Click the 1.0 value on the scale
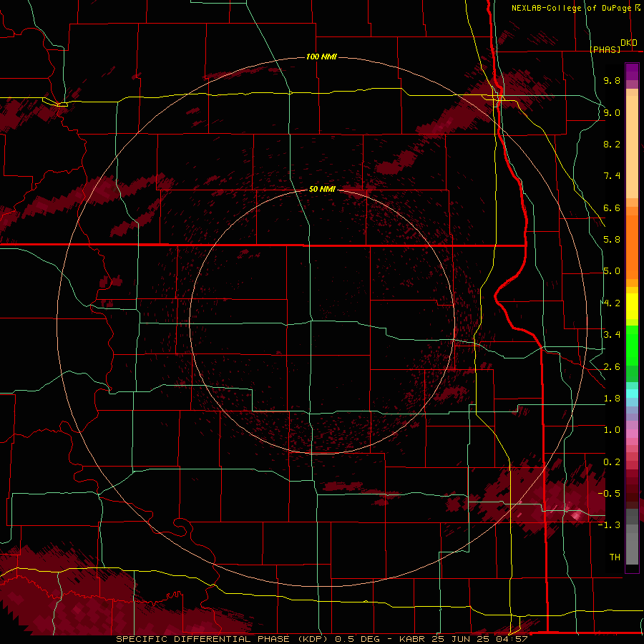This screenshot has width=644, height=644. pos(612,430)
